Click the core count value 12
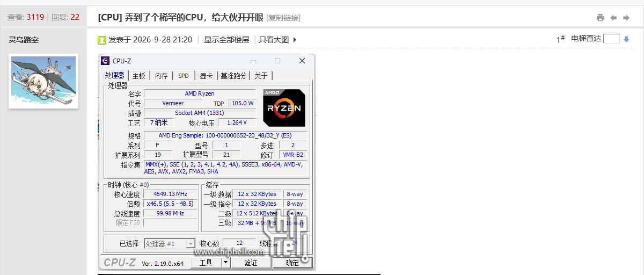The image size is (644, 275). pos(239,243)
